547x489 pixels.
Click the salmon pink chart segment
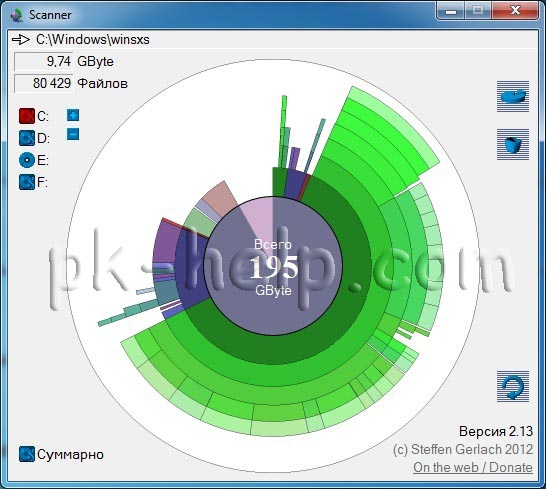pos(220,197)
